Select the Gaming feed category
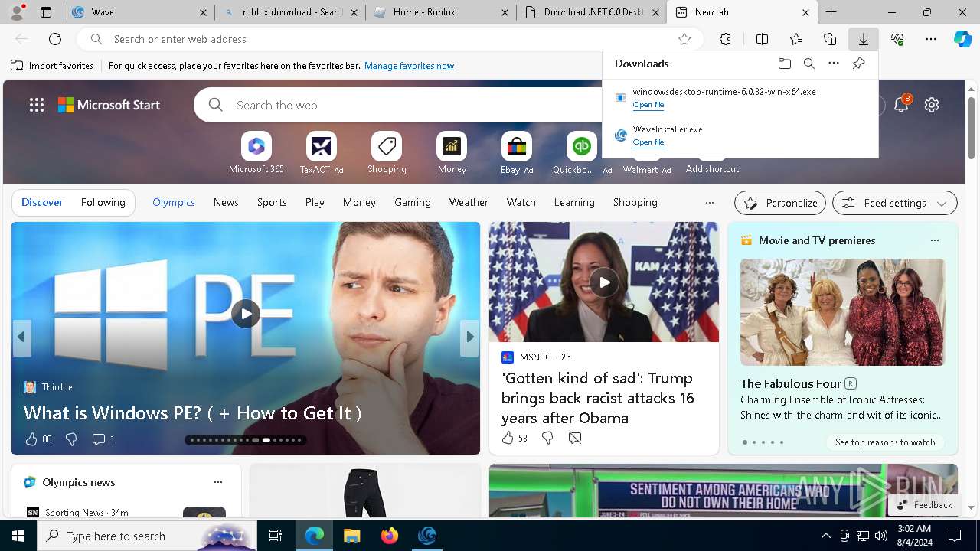Screen dimensions: 980x551 pyautogui.click(x=412, y=202)
